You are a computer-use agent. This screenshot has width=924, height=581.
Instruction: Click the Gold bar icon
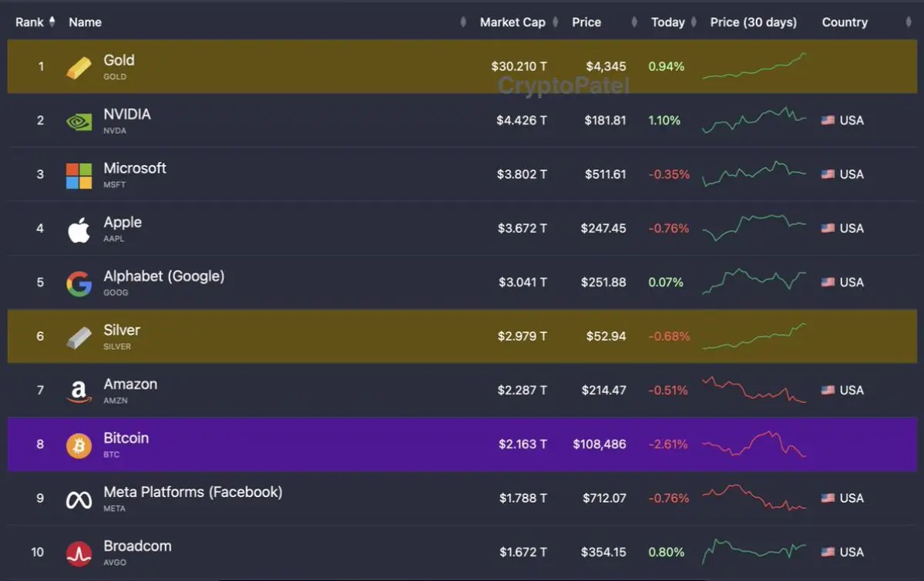[79, 68]
